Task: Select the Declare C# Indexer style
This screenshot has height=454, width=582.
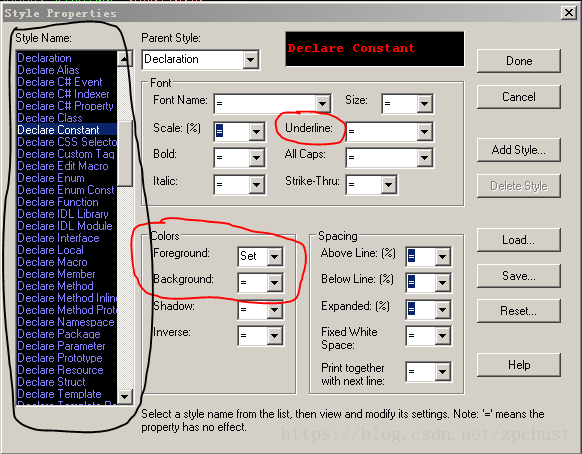Action: [67, 94]
